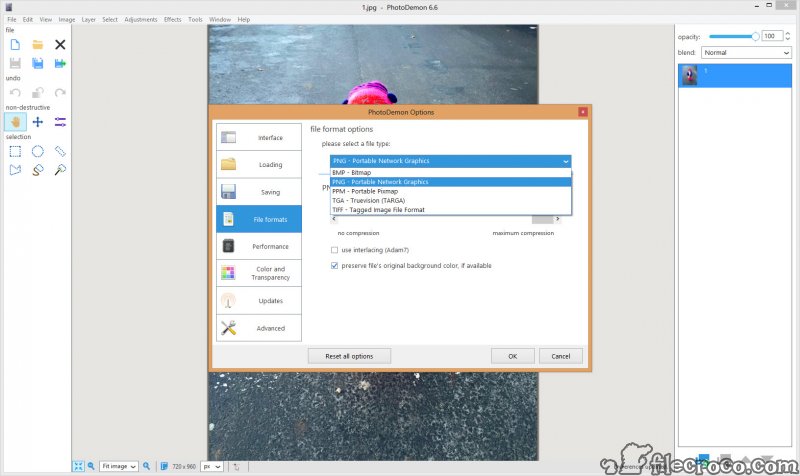Open the Layer menu
800x476 pixels.
click(x=89, y=19)
